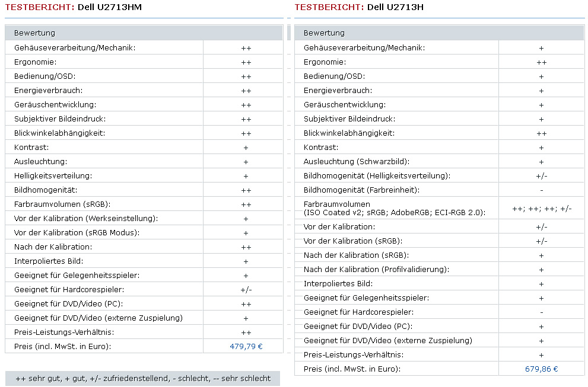Click Bewertung header of U2713HM table

34,33
